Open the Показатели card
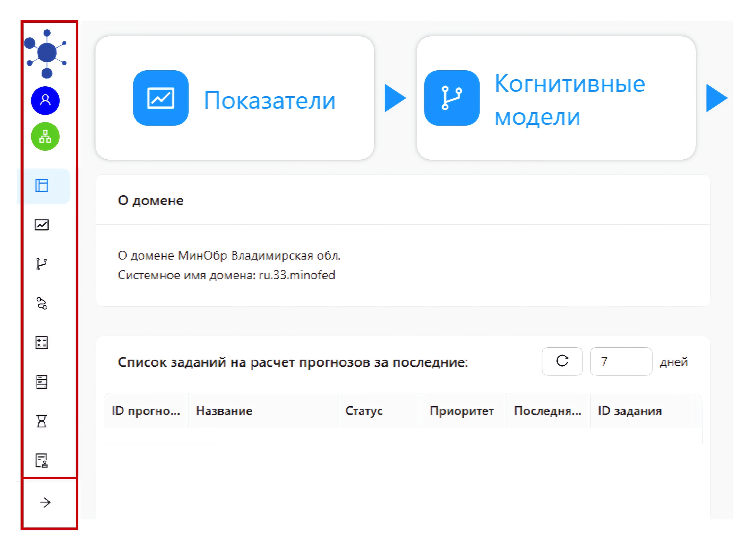The height and width of the screenshot is (554, 756). tap(235, 98)
